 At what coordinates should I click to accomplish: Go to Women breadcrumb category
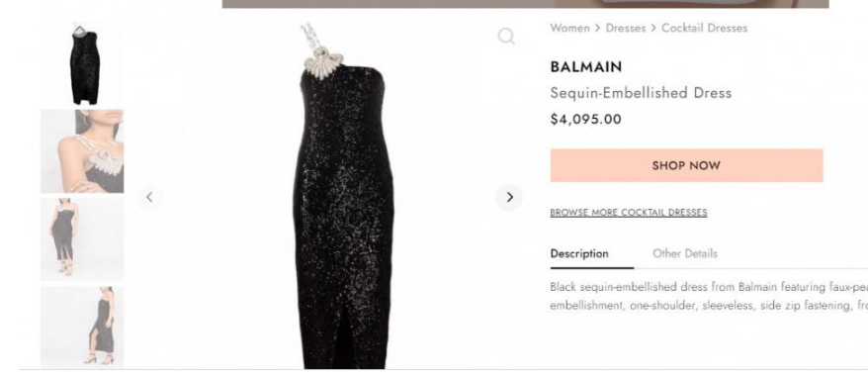[569, 29]
